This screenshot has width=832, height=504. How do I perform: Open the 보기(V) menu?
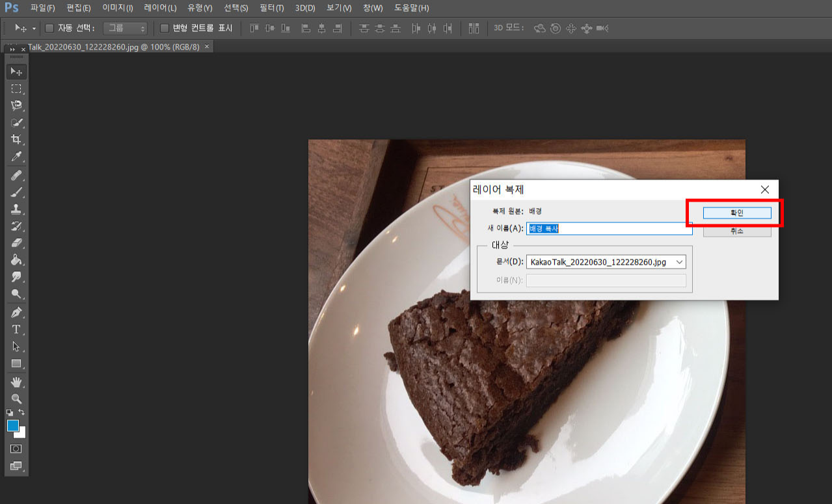click(339, 8)
